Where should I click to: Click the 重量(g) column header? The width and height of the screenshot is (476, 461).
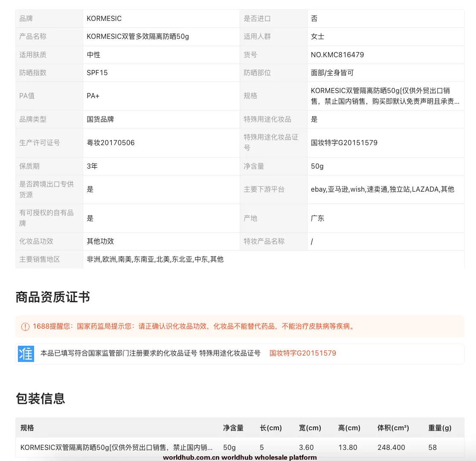(x=440, y=428)
